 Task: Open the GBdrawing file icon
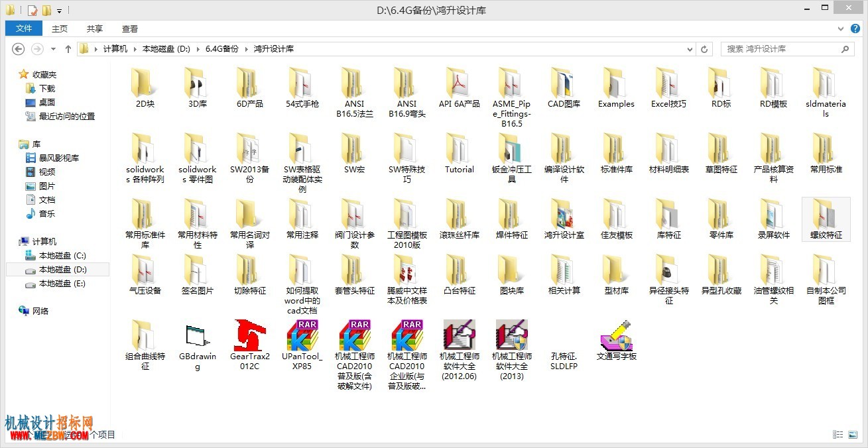coord(198,337)
